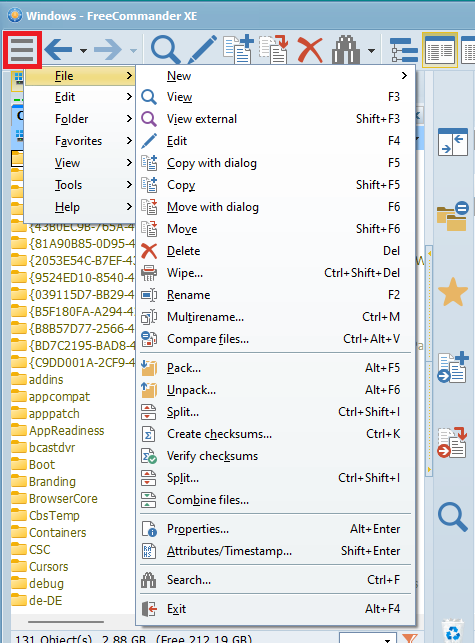This screenshot has width=475, height=643.
Task: Choose View F3 in File submenu
Action: point(275,97)
